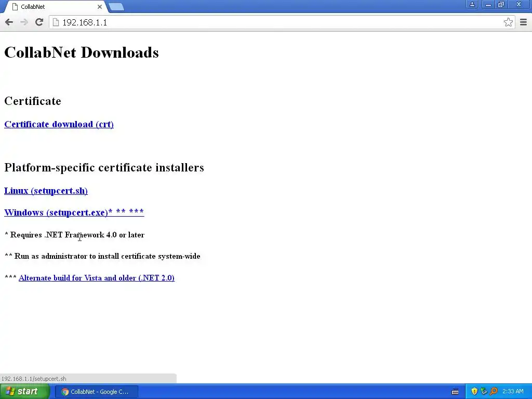Viewport: 532px width, 399px height.
Task: Click the Platform-specific certificate installers heading
Action: (104, 168)
